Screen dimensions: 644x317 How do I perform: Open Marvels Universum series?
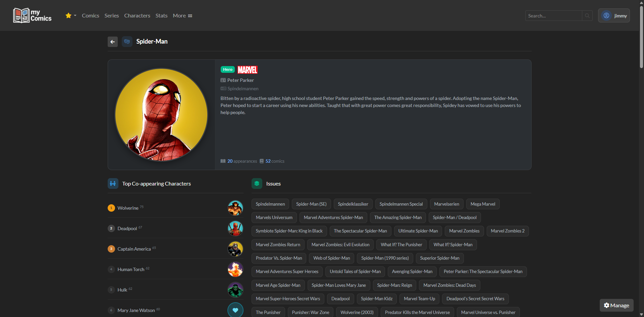(274, 217)
